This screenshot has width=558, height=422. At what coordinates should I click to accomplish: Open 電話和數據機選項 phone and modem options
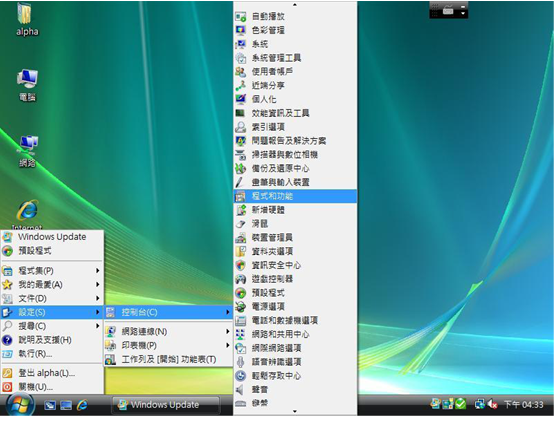tap(295, 321)
